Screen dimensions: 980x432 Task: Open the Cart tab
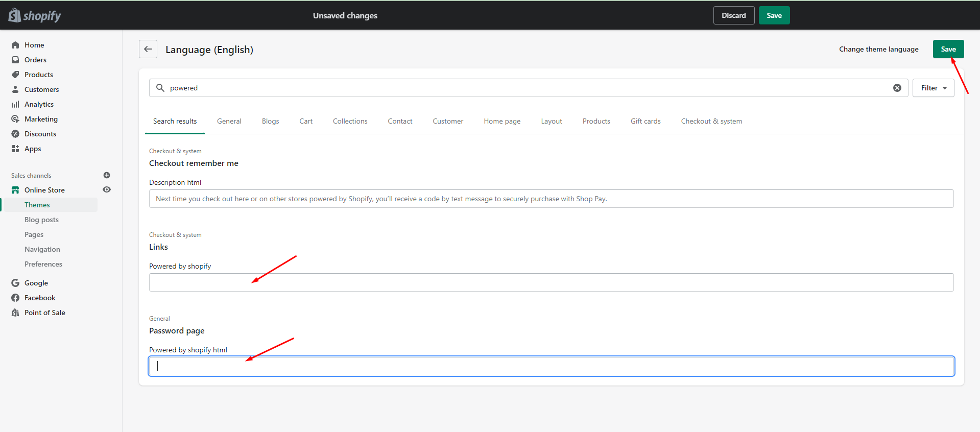[x=306, y=121]
